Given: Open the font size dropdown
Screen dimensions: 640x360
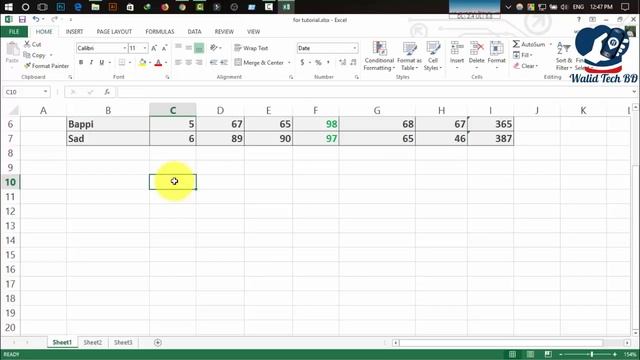Looking at the screenshot, I should coord(144,48).
